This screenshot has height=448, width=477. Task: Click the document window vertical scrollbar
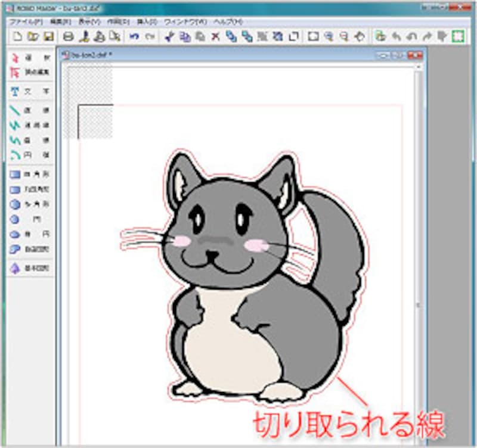[419, 256]
